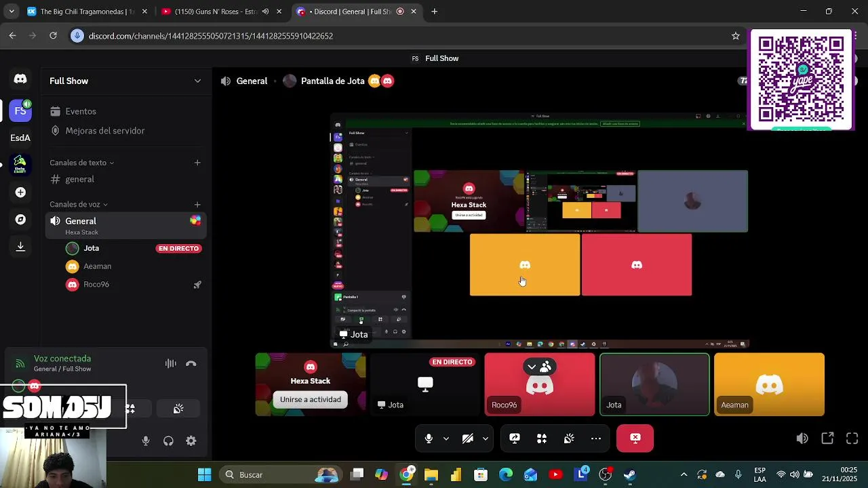Click Pantalla de Jota header title
Image resolution: width=868 pixels, height=488 pixels.
[332, 81]
